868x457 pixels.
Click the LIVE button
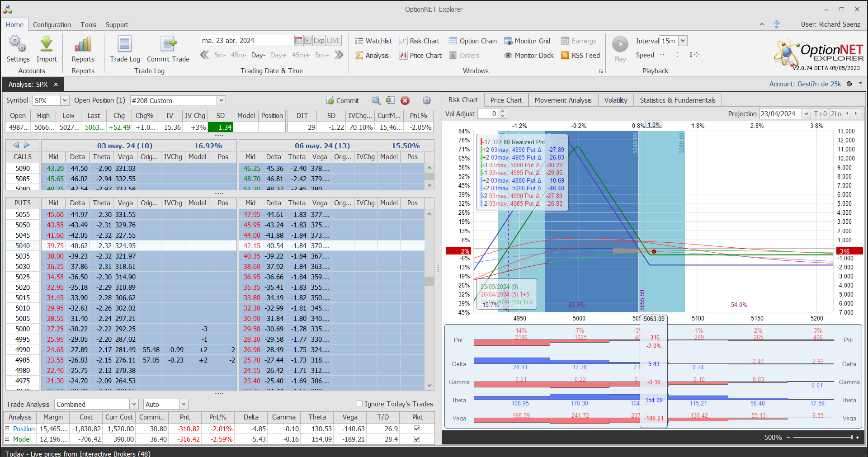[334, 41]
